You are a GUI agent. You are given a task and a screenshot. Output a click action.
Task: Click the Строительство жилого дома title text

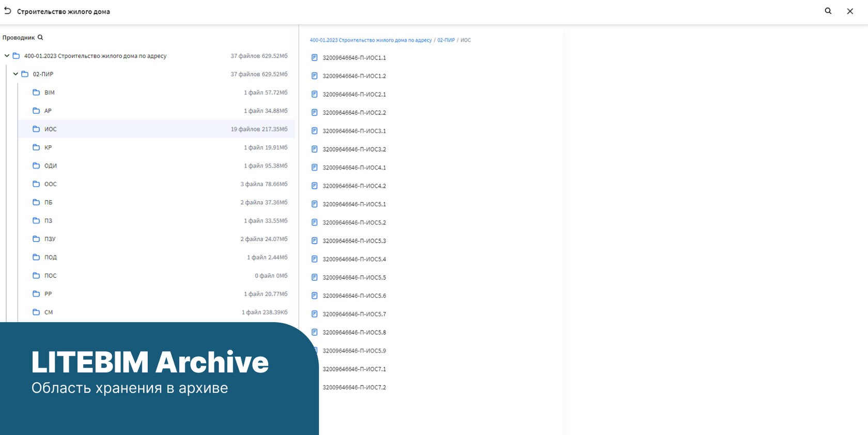click(x=64, y=11)
